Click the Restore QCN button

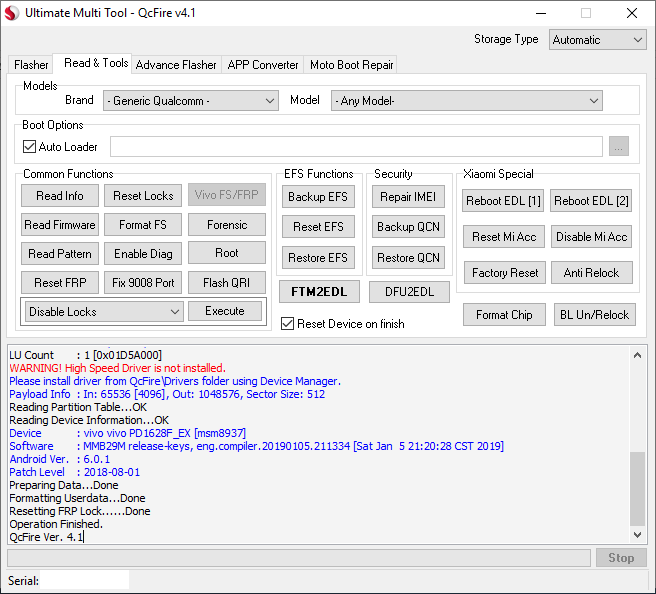(x=408, y=258)
